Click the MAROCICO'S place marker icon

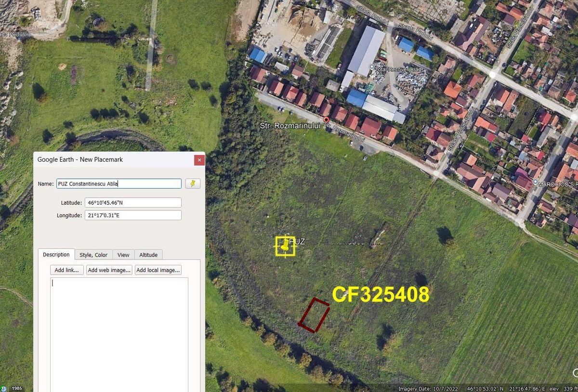(x=536, y=182)
